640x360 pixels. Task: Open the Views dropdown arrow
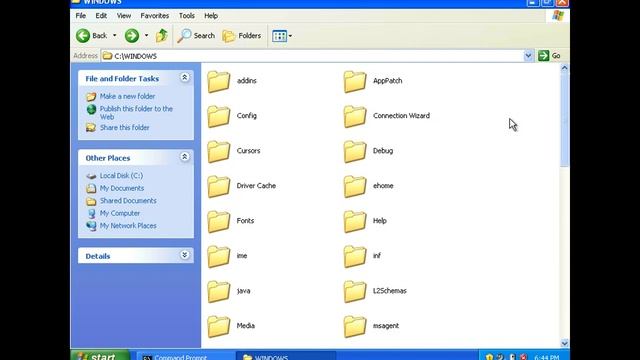tap(290, 36)
